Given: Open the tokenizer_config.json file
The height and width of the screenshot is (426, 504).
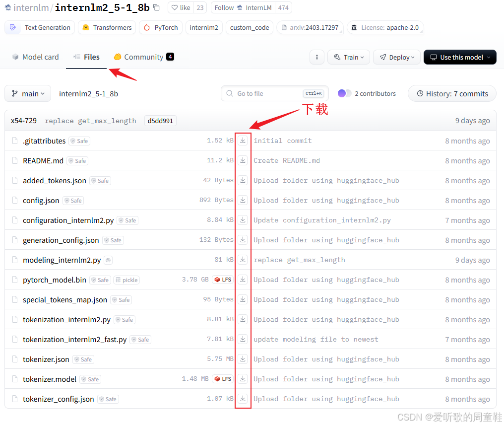Looking at the screenshot, I should [x=58, y=399].
